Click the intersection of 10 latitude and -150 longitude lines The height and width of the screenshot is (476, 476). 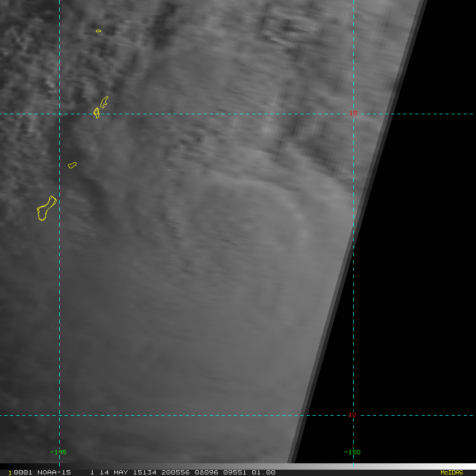(353, 415)
